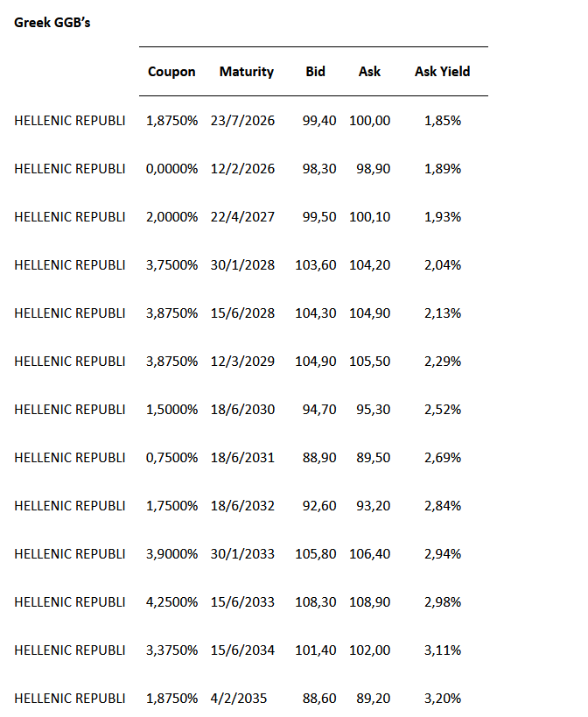Click the Bid column header

pyautogui.click(x=315, y=72)
